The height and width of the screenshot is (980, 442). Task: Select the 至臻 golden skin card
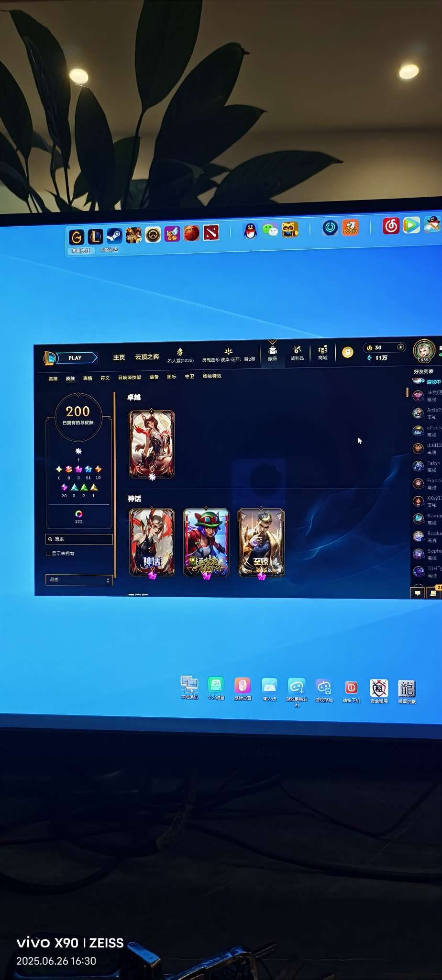tap(261, 542)
